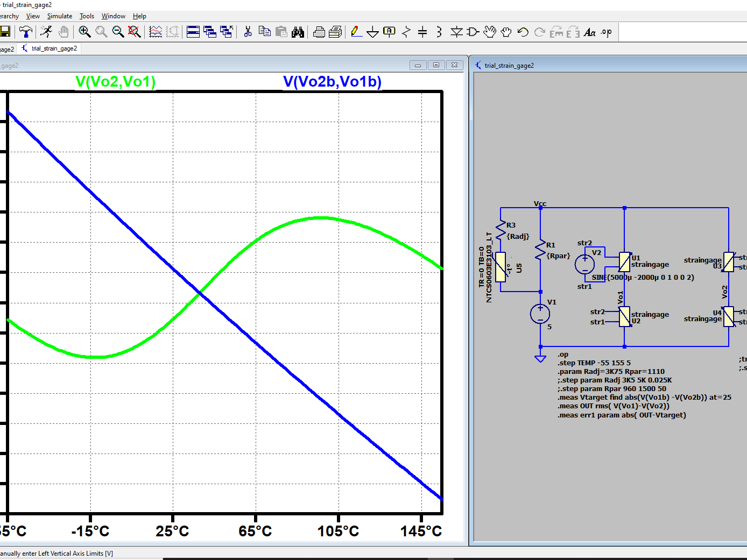Image resolution: width=747 pixels, height=560 pixels.
Task: Open the Control Panel hammer icon
Action: pos(26,32)
